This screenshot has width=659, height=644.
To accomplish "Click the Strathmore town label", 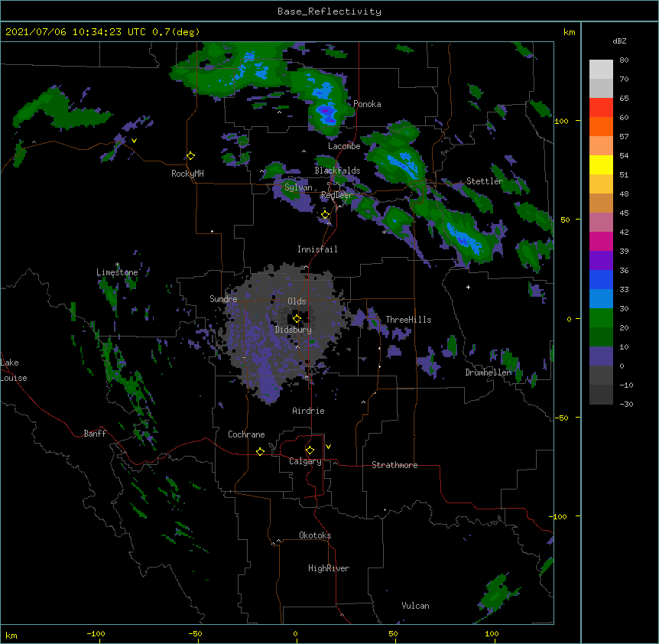I will (394, 465).
